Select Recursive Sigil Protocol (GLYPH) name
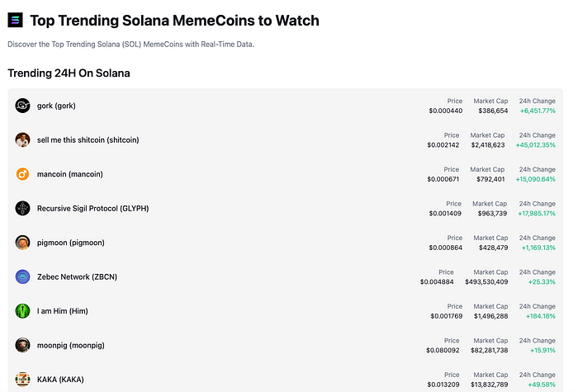578x392 pixels. tap(92, 209)
